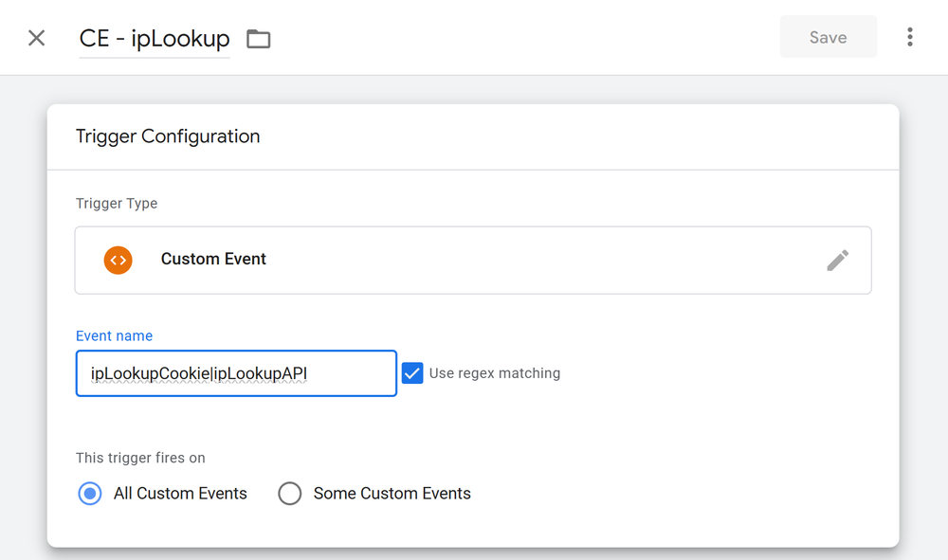Screen dimensions: 948x560
Task: Click the pencil icon to edit trigger type
Action: point(837,260)
